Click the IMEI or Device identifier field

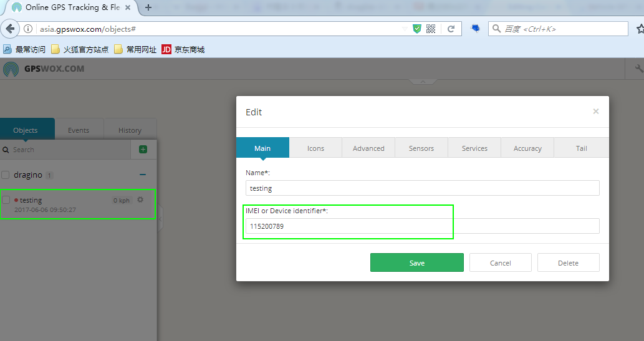[423, 226]
